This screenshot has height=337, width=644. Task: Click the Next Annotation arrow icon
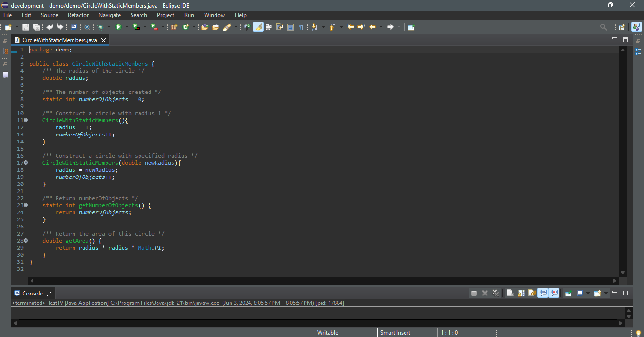[x=315, y=27]
